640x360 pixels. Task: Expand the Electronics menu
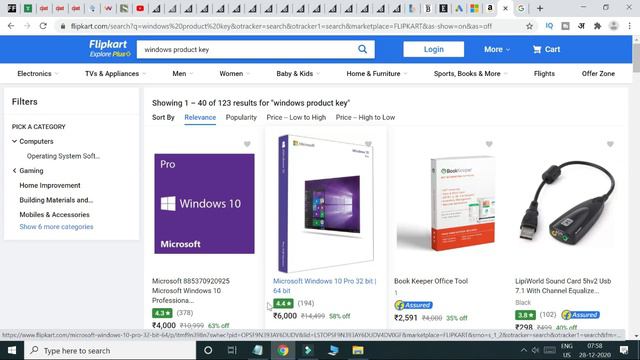click(38, 74)
